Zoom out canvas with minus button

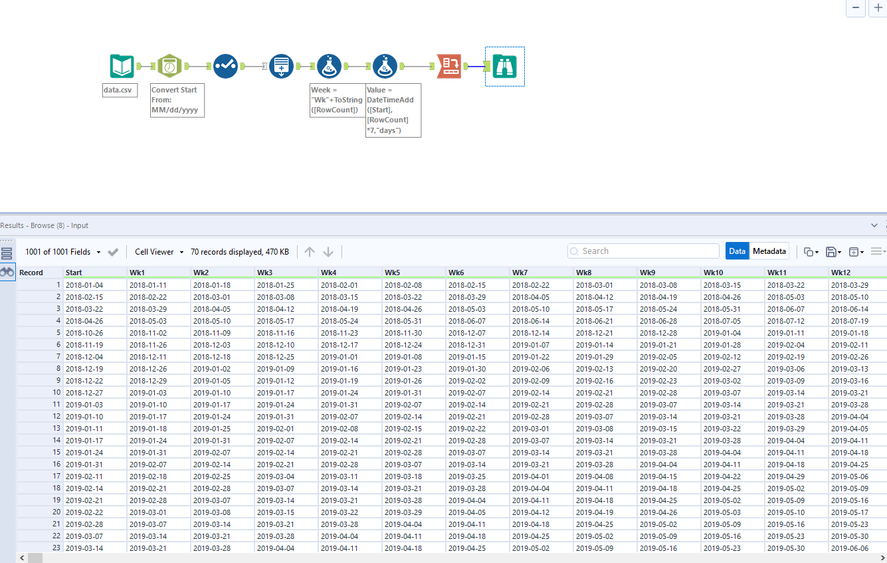pos(856,8)
